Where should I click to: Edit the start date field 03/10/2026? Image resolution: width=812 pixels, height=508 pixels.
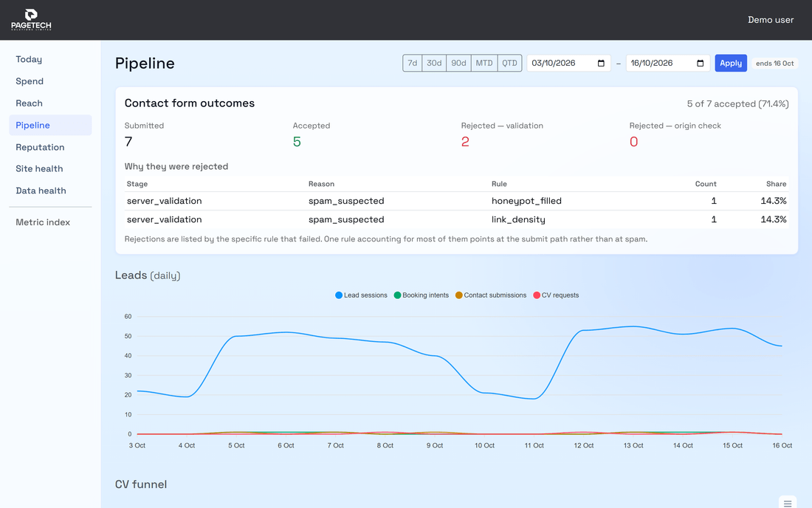pyautogui.click(x=568, y=63)
